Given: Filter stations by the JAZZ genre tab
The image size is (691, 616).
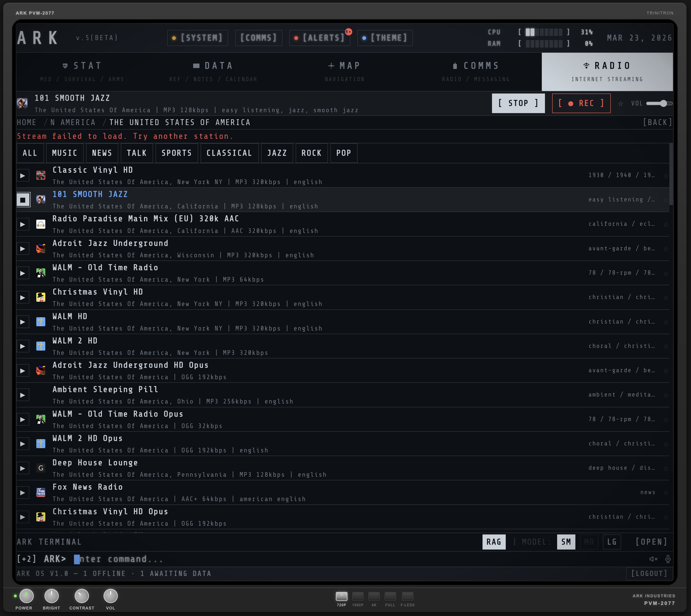Looking at the screenshot, I should coord(277,153).
